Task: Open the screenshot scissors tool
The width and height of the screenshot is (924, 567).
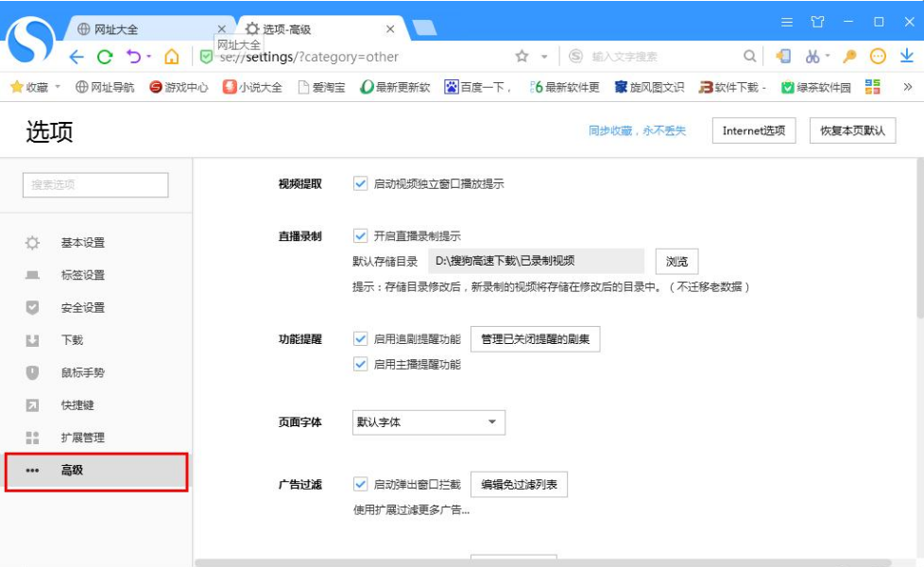Action: click(x=813, y=57)
